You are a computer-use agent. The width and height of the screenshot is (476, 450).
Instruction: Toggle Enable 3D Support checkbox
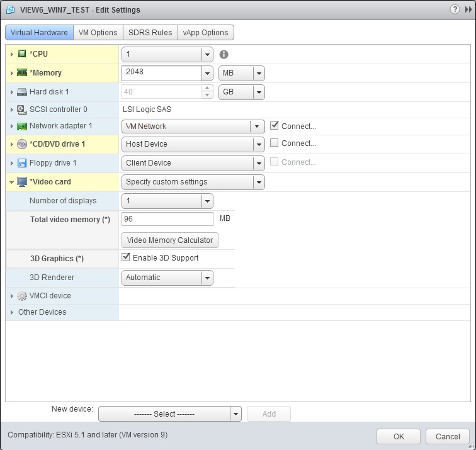[x=126, y=257]
